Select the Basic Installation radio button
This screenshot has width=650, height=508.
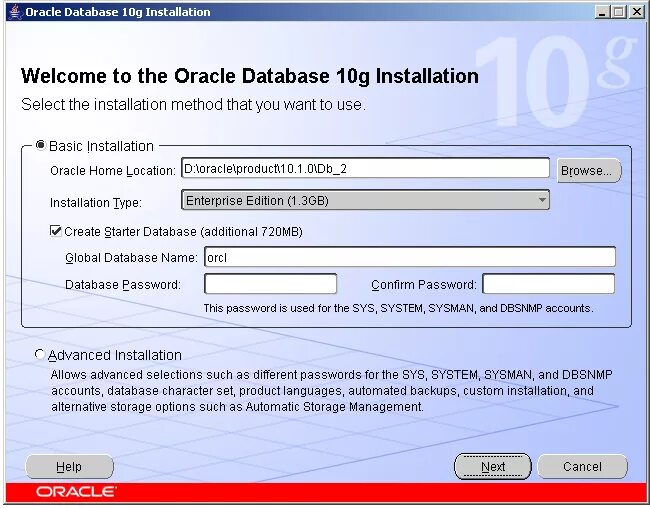click(x=40, y=146)
